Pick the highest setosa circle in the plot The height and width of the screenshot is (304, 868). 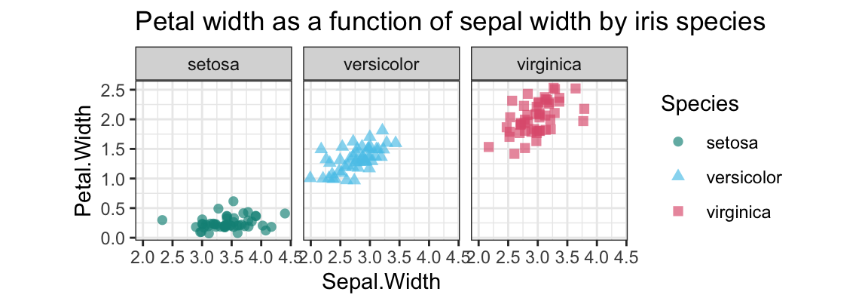point(233,201)
